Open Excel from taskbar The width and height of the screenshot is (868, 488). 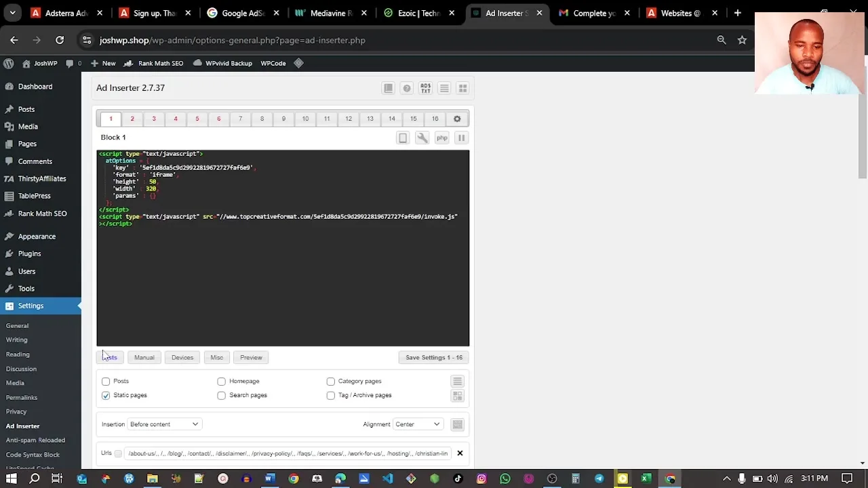tap(646, 479)
